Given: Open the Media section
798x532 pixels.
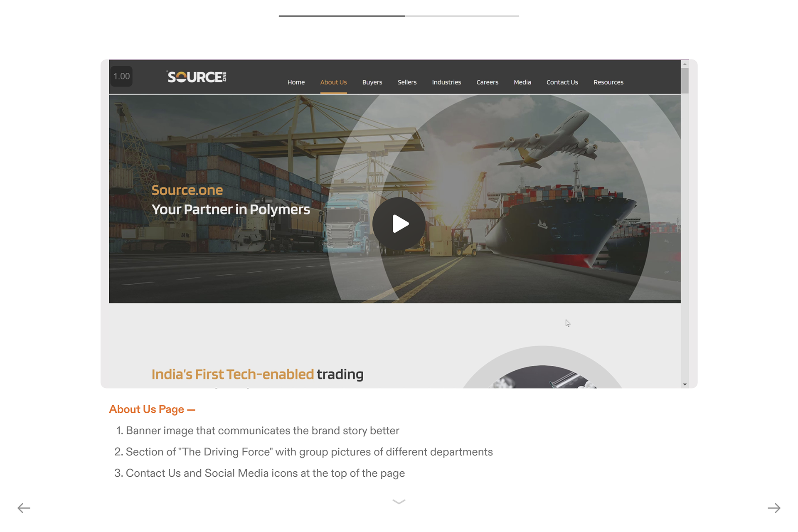Looking at the screenshot, I should (x=522, y=82).
